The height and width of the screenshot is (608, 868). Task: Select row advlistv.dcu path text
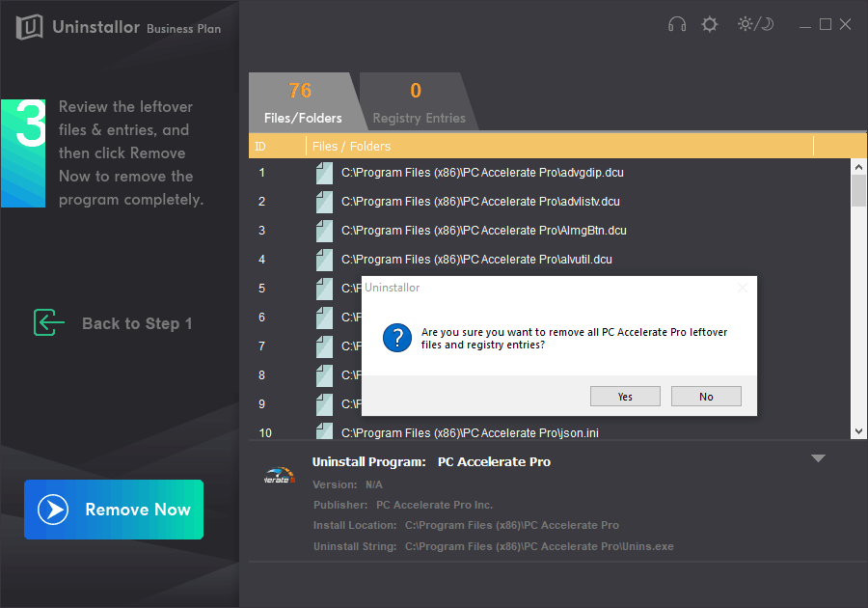click(480, 202)
